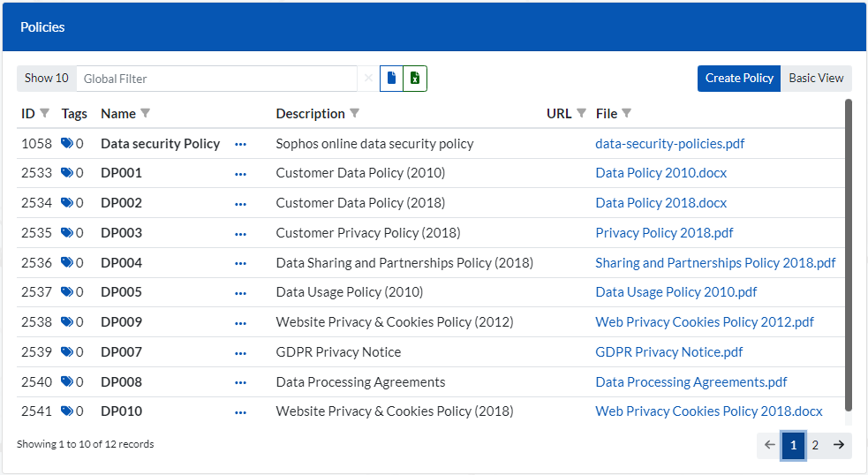Click the Create Policy button
The image size is (868, 475).
tap(739, 79)
